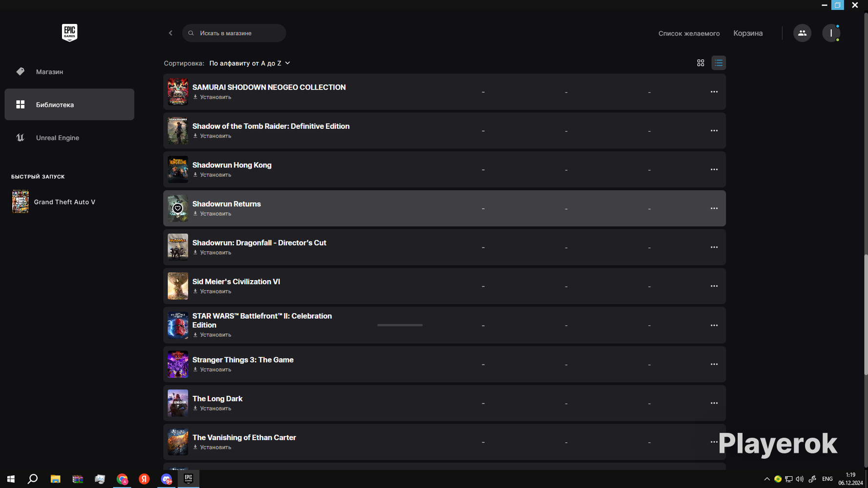Open the friends list icon
Image resolution: width=868 pixels, height=488 pixels.
802,33
